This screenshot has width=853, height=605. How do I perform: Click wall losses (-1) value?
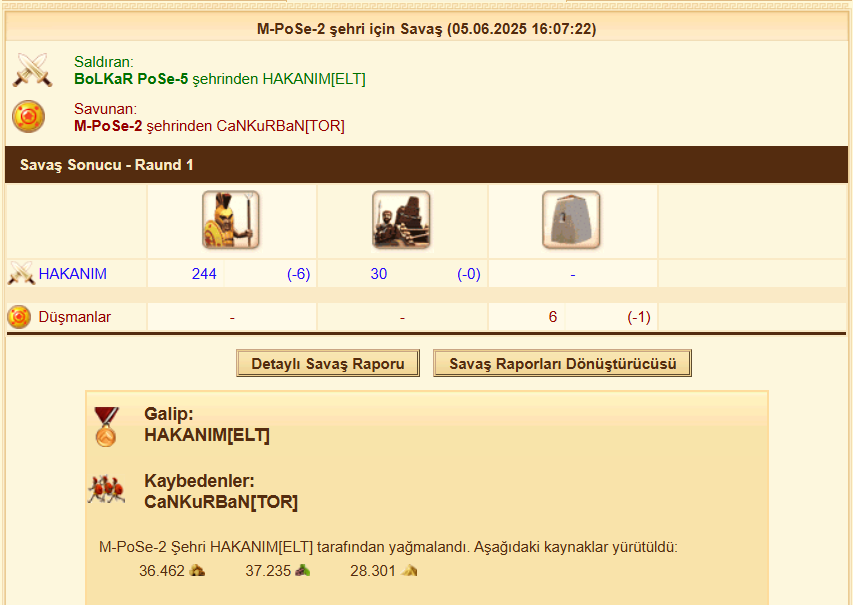click(639, 317)
